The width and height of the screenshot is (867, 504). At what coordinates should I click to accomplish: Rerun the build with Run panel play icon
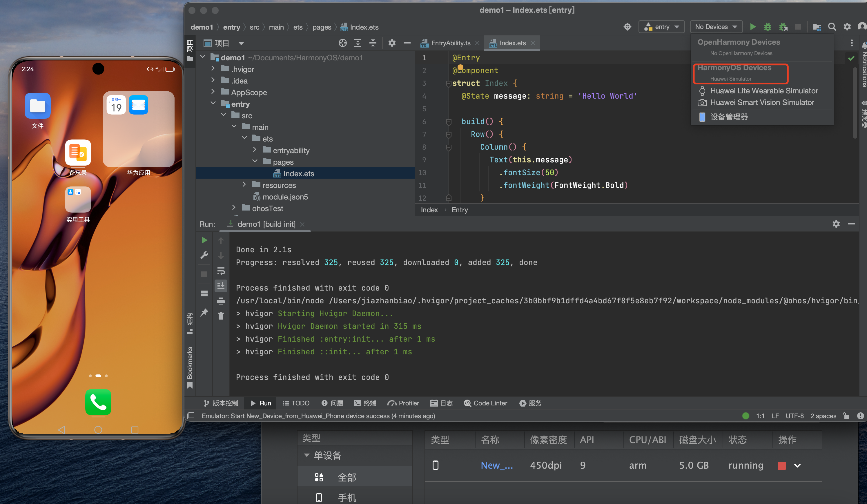coord(204,240)
